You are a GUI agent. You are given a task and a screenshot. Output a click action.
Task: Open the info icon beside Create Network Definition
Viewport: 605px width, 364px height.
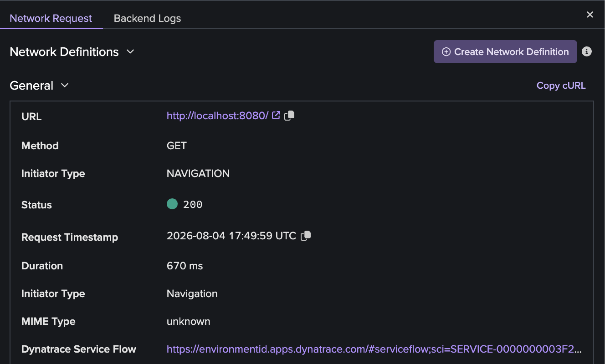(x=587, y=51)
